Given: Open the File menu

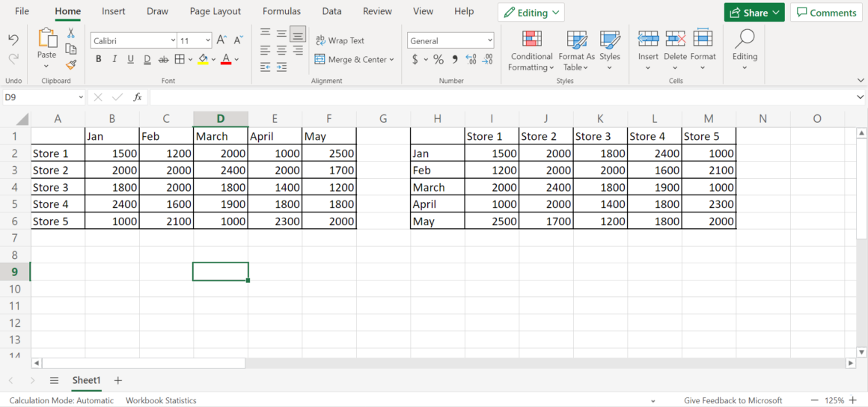Looking at the screenshot, I should point(22,11).
